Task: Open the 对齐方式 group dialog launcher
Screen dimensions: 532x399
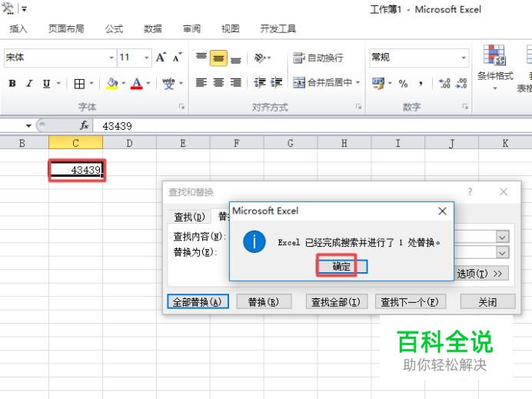Action: coord(358,107)
